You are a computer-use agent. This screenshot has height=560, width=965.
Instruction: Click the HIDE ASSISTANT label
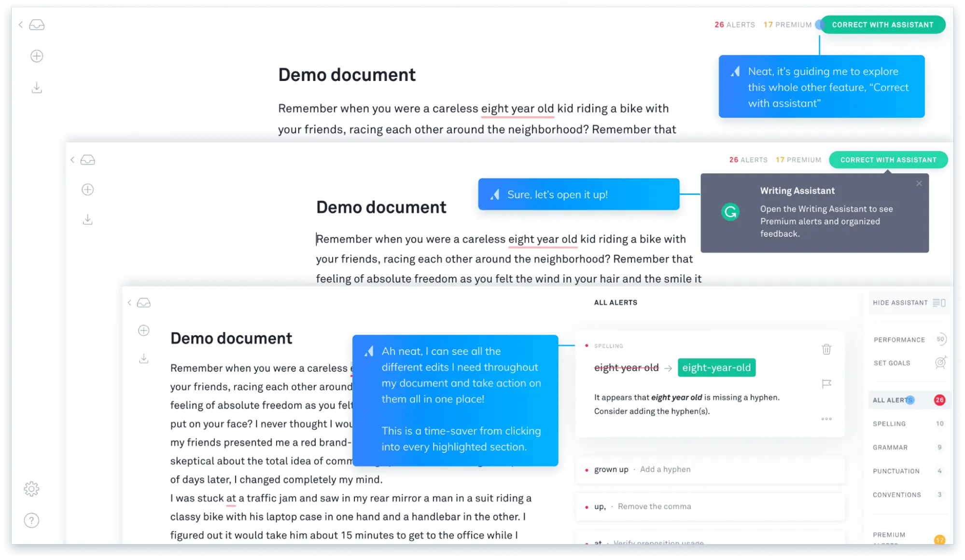901,302
